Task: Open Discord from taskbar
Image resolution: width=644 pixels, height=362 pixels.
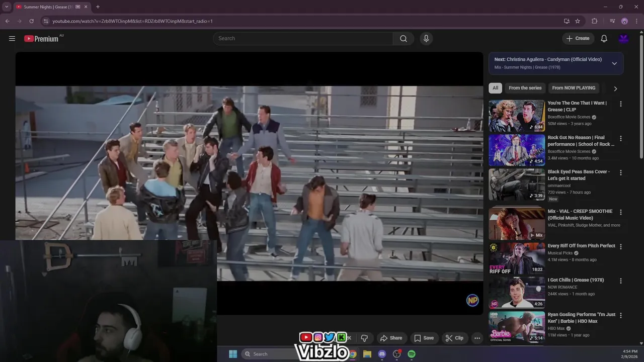Action: pyautogui.click(x=382, y=354)
